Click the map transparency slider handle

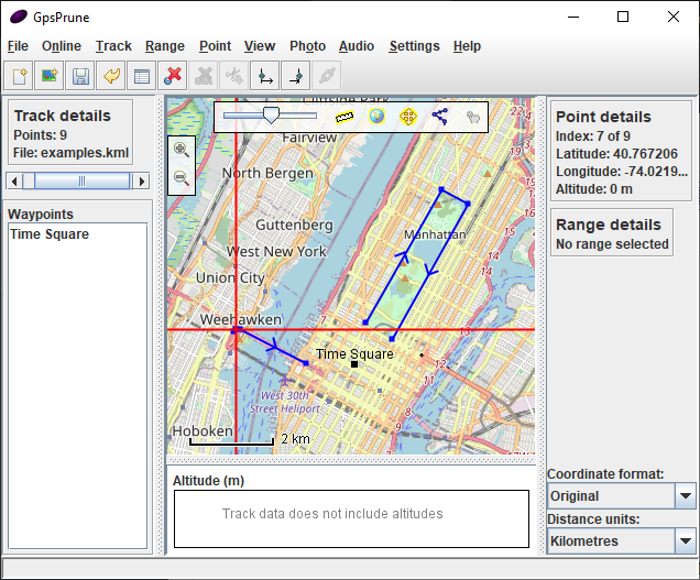pyautogui.click(x=270, y=116)
